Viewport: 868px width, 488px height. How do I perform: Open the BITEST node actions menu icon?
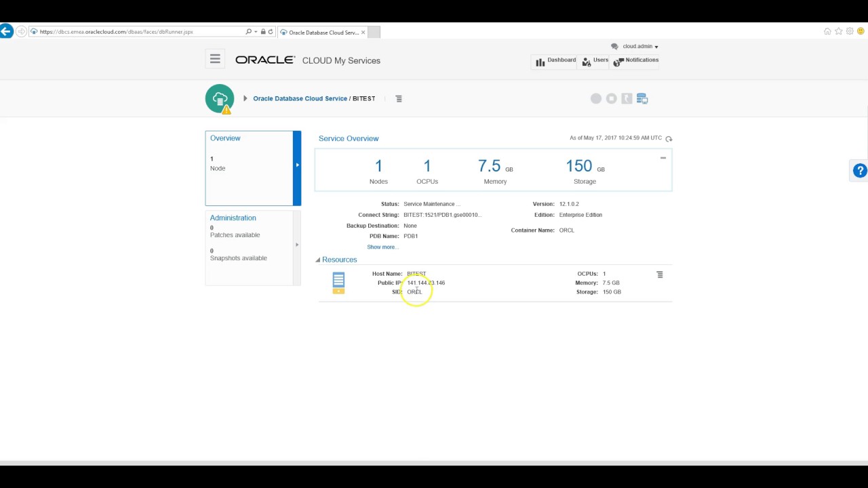(x=660, y=274)
